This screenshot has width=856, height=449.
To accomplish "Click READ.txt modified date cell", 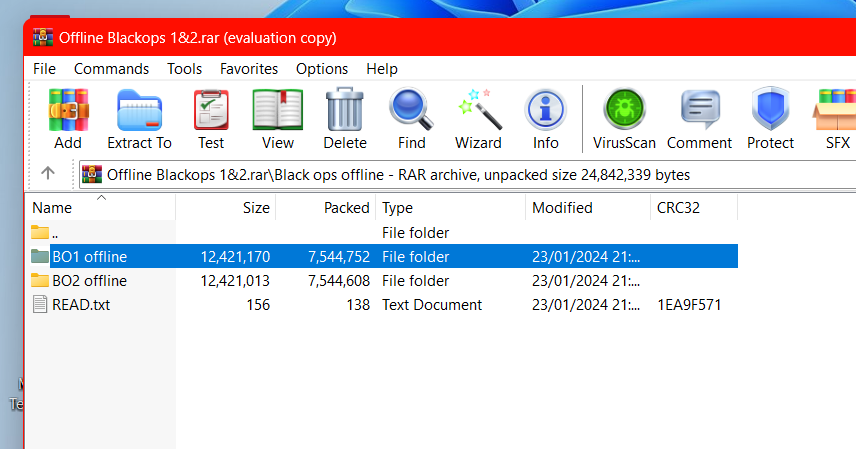I will (x=586, y=304).
